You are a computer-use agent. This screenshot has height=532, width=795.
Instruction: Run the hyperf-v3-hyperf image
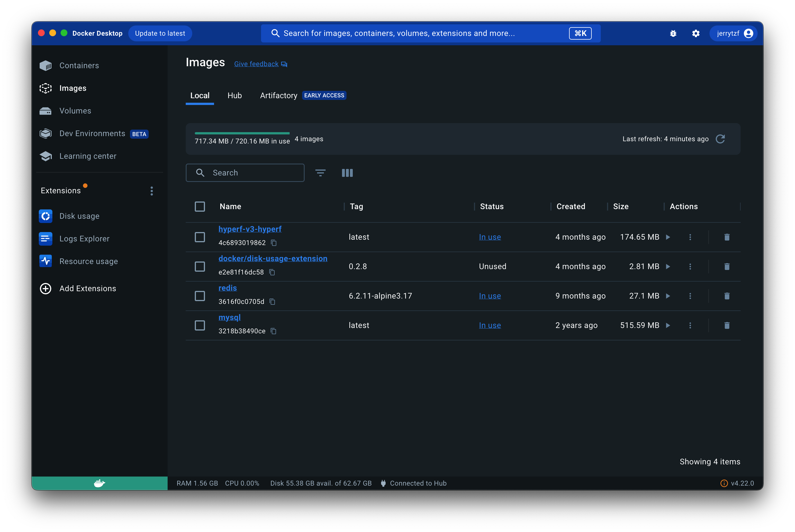[x=668, y=237]
